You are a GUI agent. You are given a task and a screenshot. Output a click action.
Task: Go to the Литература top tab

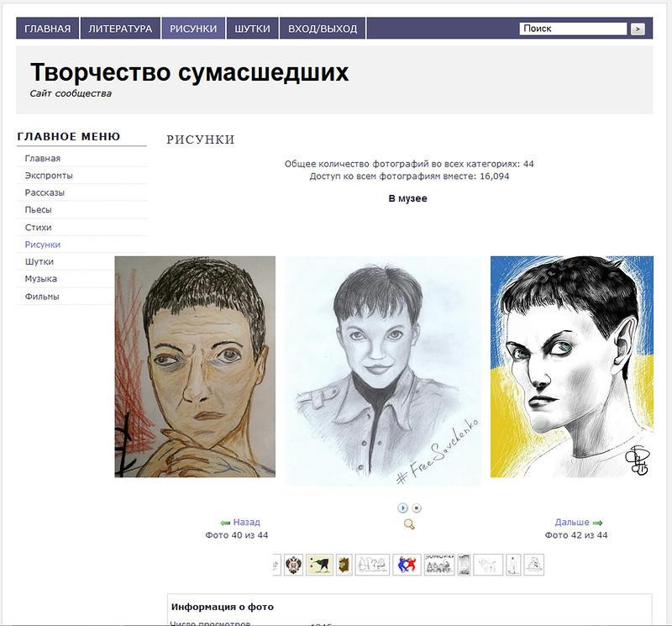(120, 29)
